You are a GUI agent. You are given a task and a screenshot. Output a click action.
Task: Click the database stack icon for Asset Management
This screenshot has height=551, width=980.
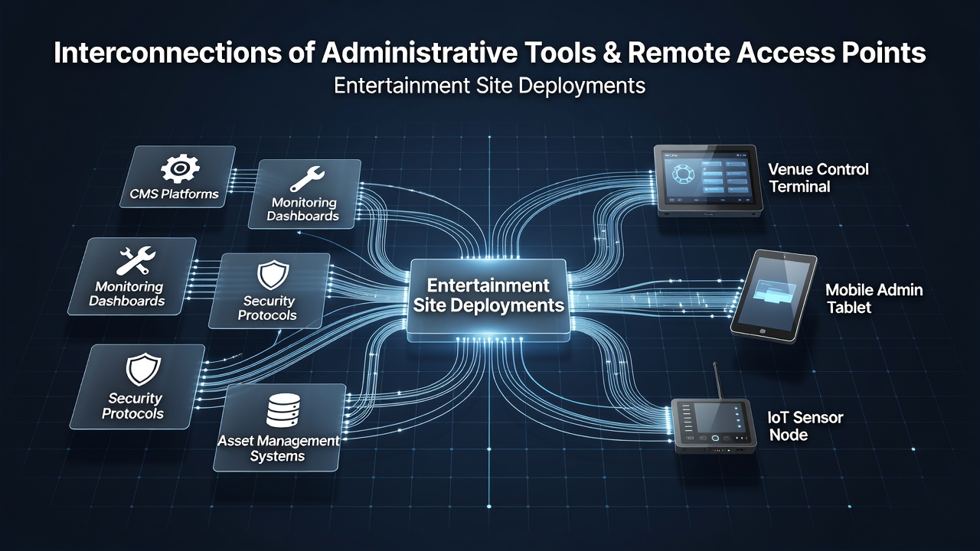click(282, 411)
